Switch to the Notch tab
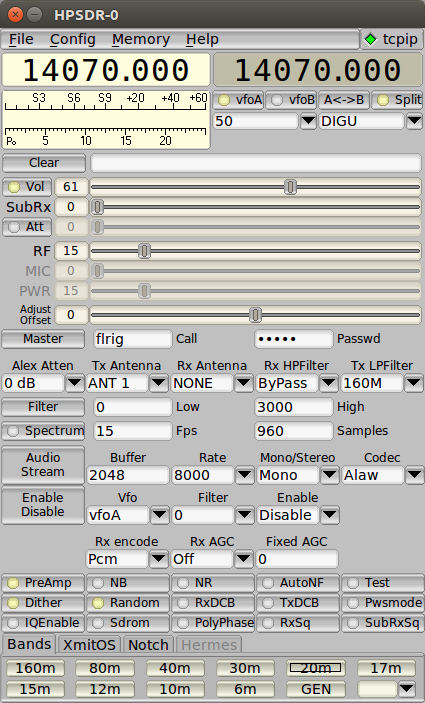Image resolution: width=425 pixels, height=703 pixels. point(148,645)
